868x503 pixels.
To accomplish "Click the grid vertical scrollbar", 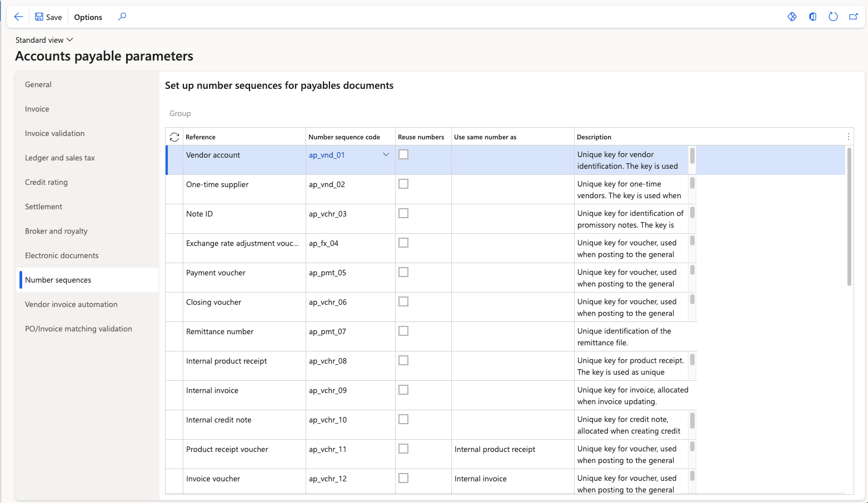I will click(x=849, y=217).
